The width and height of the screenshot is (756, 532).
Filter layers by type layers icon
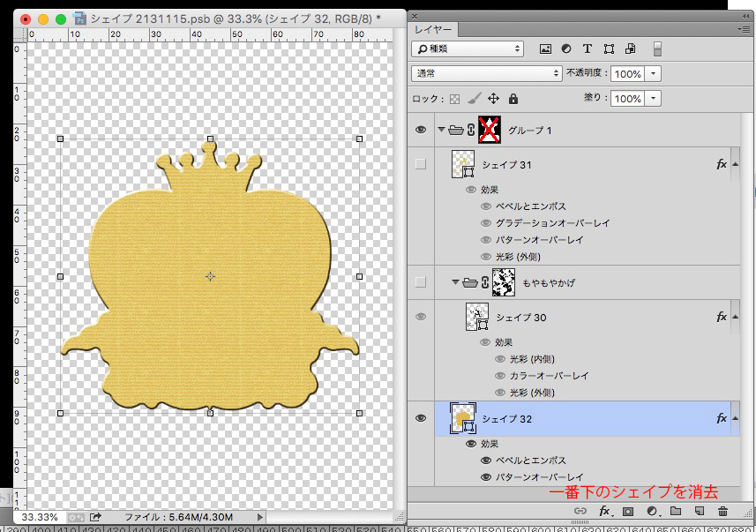pyautogui.click(x=587, y=49)
